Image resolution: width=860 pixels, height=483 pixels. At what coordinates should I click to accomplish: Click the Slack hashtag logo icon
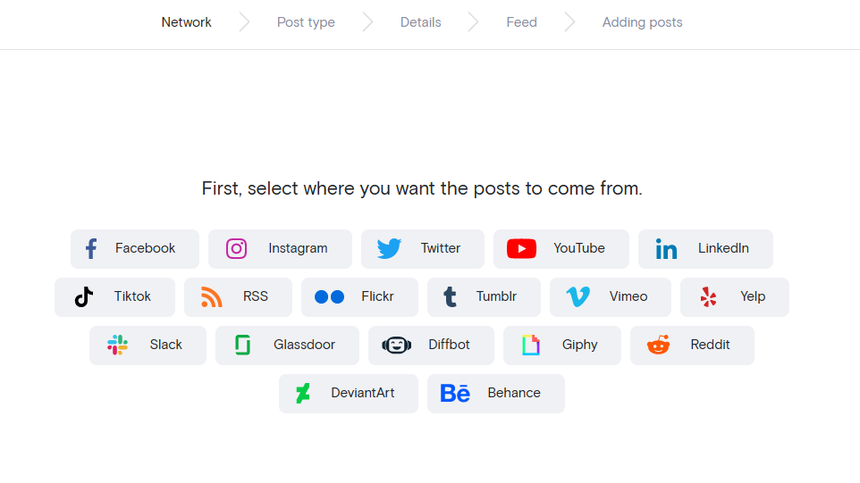(118, 345)
